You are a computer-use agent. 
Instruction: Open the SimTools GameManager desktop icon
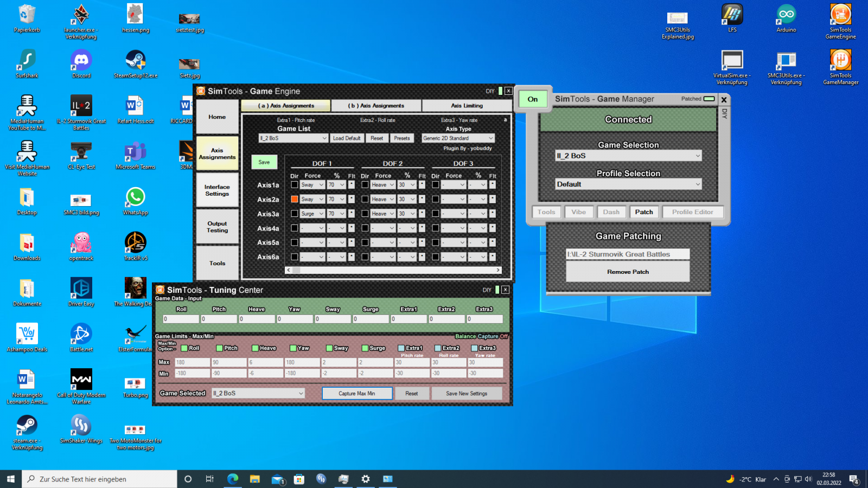tap(840, 61)
